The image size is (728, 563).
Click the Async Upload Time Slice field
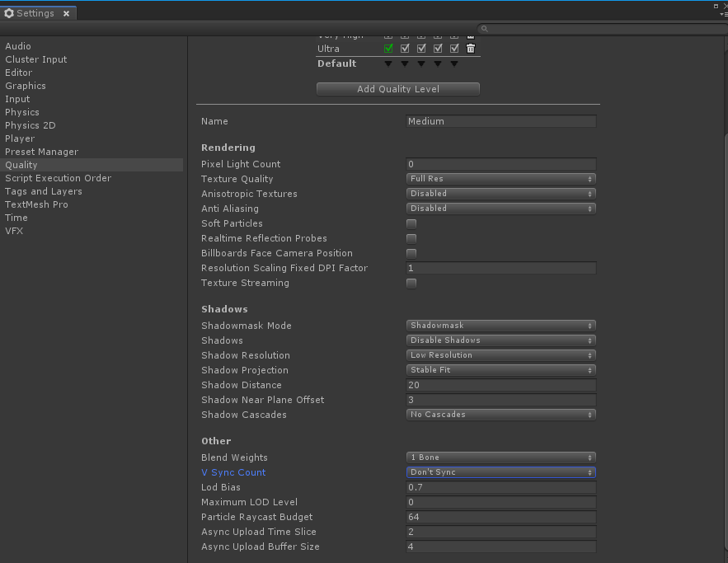tap(501, 532)
